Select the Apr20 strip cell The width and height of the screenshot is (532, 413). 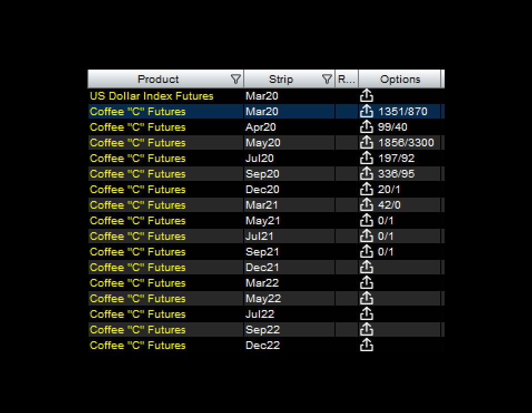point(289,127)
